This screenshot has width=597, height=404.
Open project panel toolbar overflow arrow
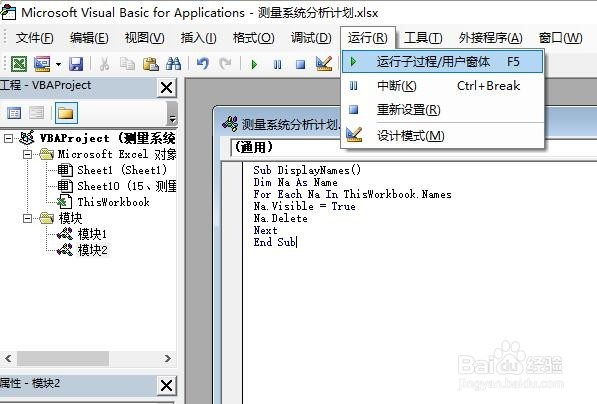[x=172, y=113]
